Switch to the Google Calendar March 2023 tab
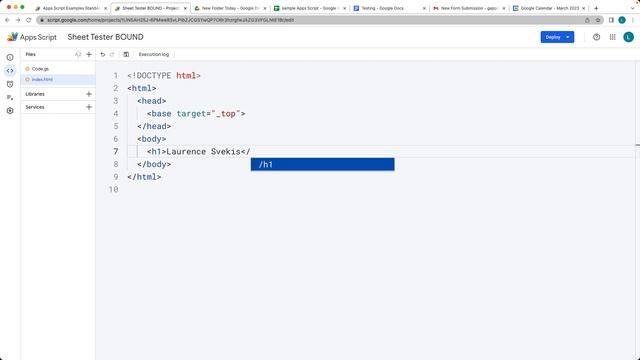This screenshot has height=360, width=640. 549,8
